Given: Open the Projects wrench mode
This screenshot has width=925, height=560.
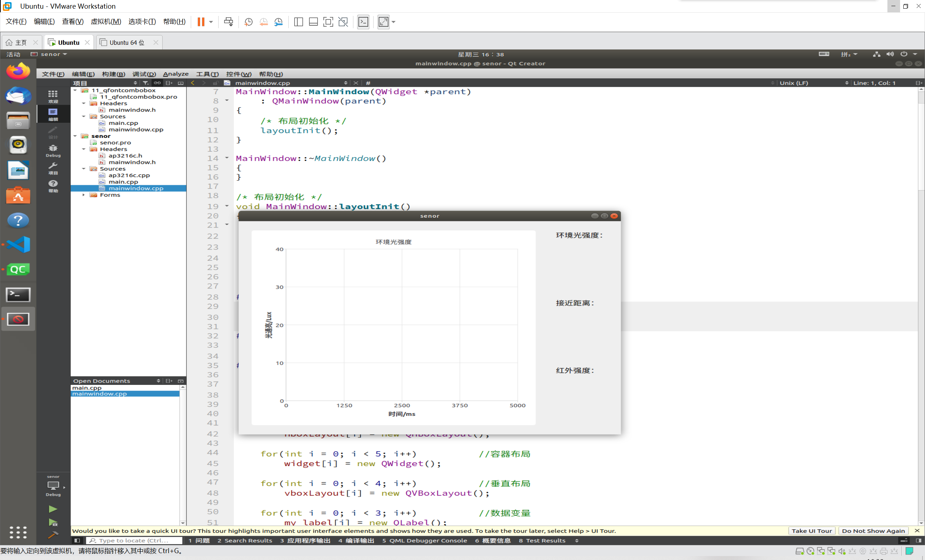Looking at the screenshot, I should coord(53,168).
